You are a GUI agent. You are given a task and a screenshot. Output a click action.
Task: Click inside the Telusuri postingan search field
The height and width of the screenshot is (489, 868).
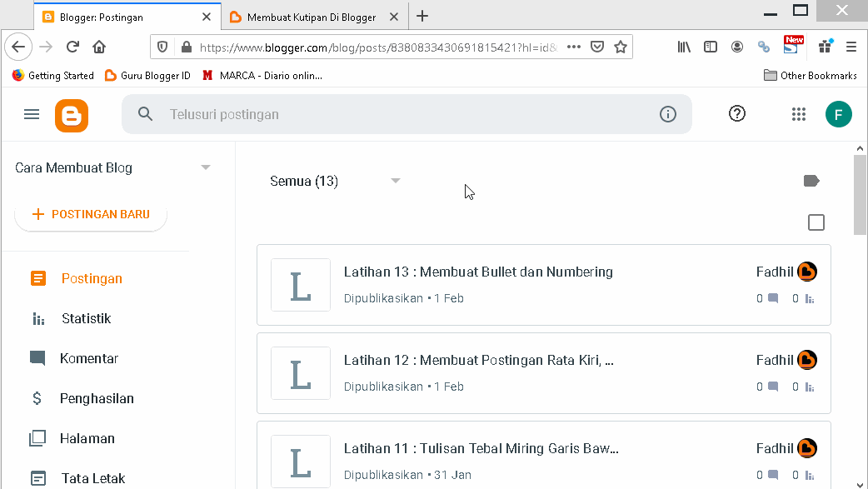click(375, 114)
